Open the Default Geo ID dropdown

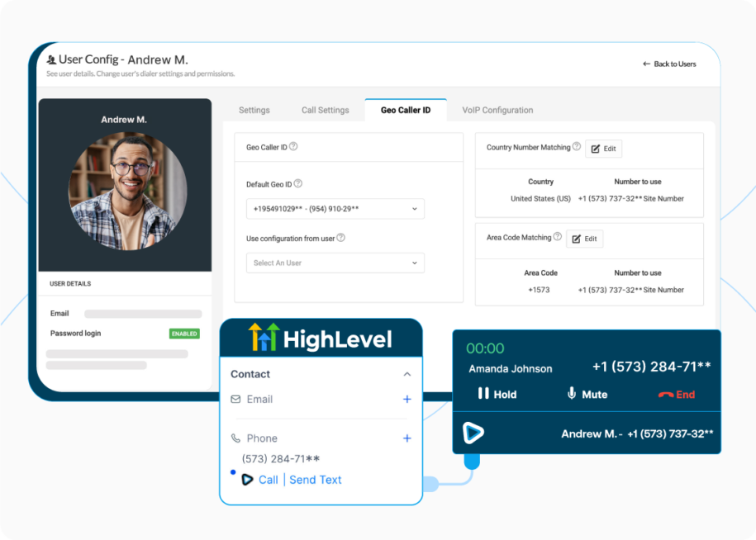(335, 209)
